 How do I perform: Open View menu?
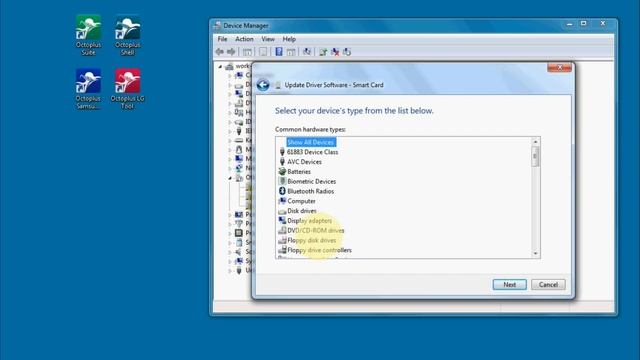[268, 39]
